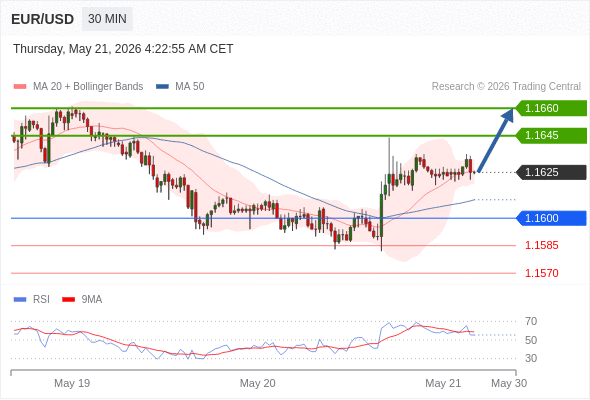Select the 1.1660 resistance price tag
590x400 pixels.
click(x=551, y=108)
